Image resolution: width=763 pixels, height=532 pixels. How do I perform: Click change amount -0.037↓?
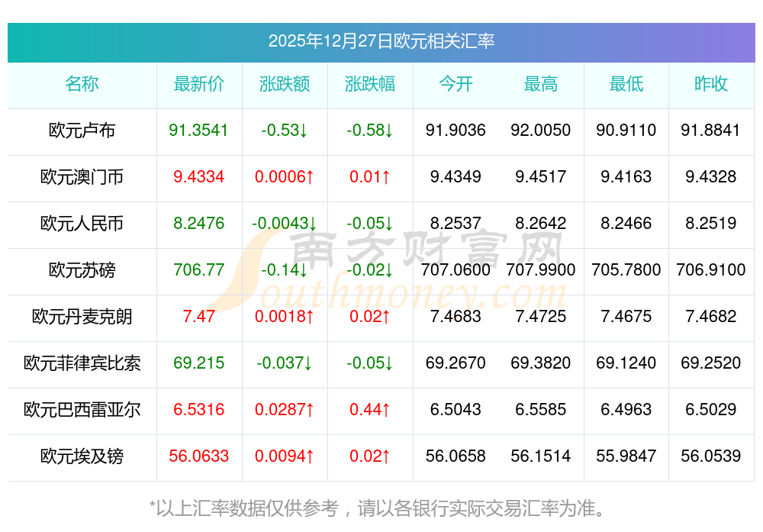pos(284,363)
